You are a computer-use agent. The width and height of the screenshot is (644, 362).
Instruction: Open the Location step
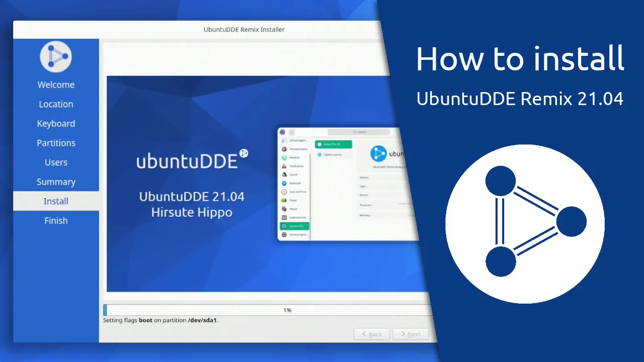pos(56,104)
